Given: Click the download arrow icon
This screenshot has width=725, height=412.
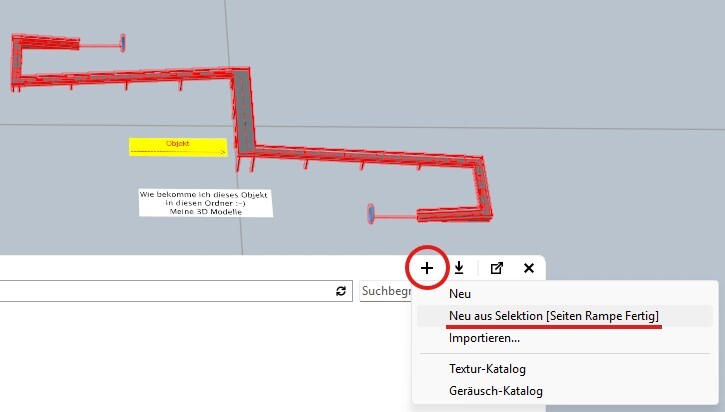Looking at the screenshot, I should (459, 268).
